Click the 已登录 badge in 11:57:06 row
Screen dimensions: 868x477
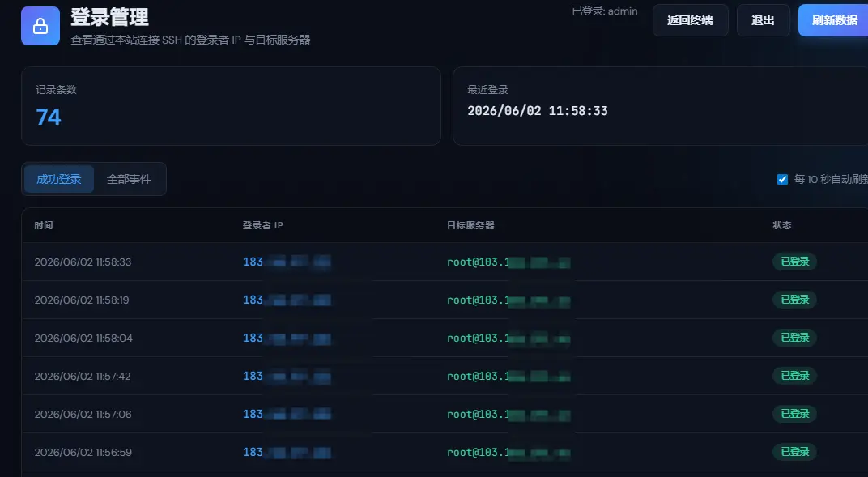point(795,414)
